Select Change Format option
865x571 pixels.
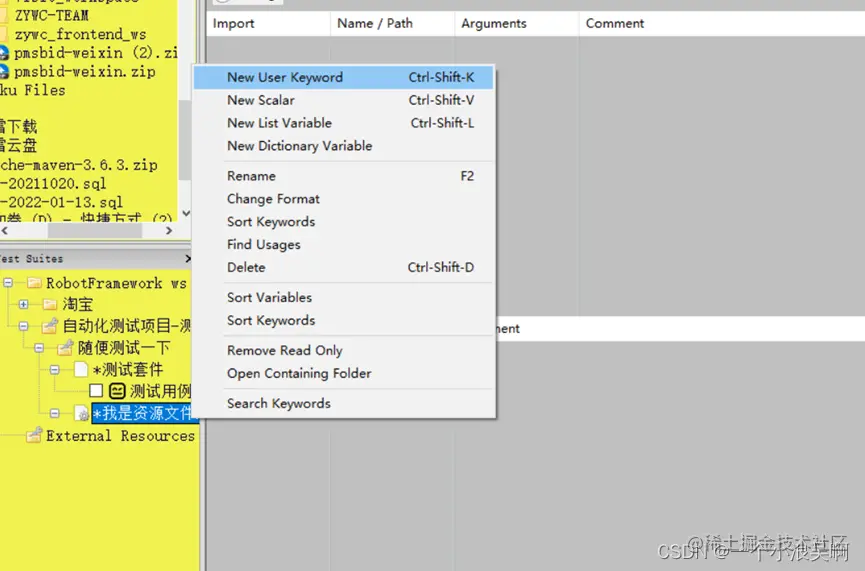coord(343,199)
